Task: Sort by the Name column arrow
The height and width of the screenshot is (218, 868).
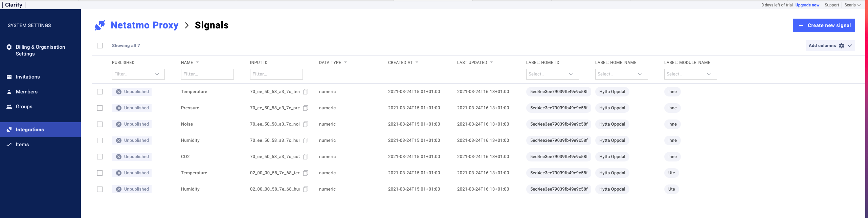Action: click(x=197, y=62)
